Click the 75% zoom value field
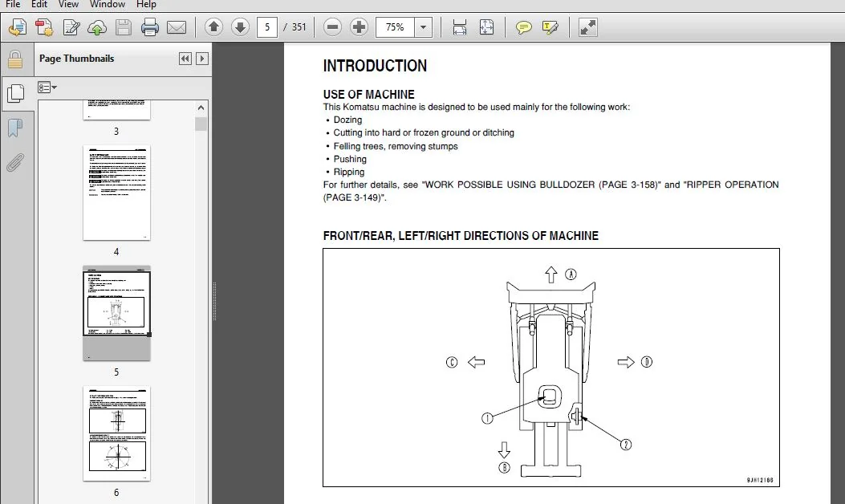Viewport: 845px width, 504px height. coord(395,27)
